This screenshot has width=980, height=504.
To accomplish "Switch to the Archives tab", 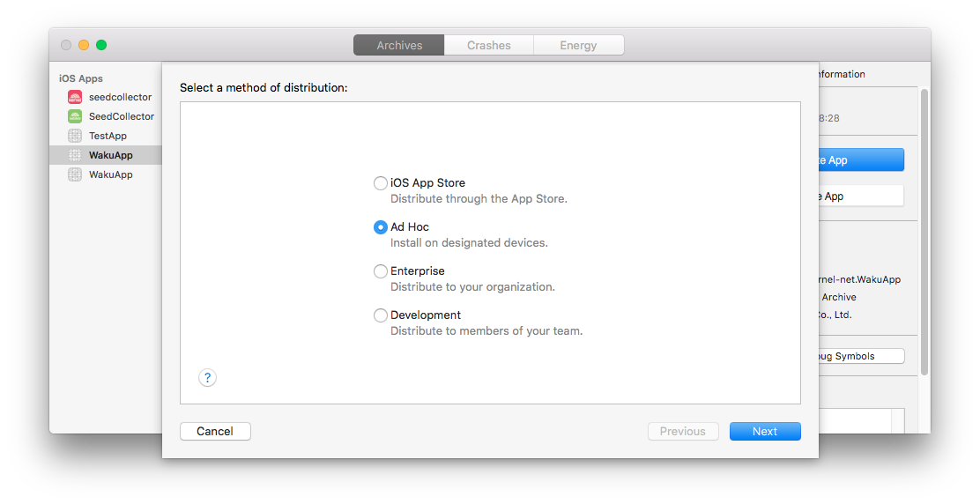I will [399, 45].
